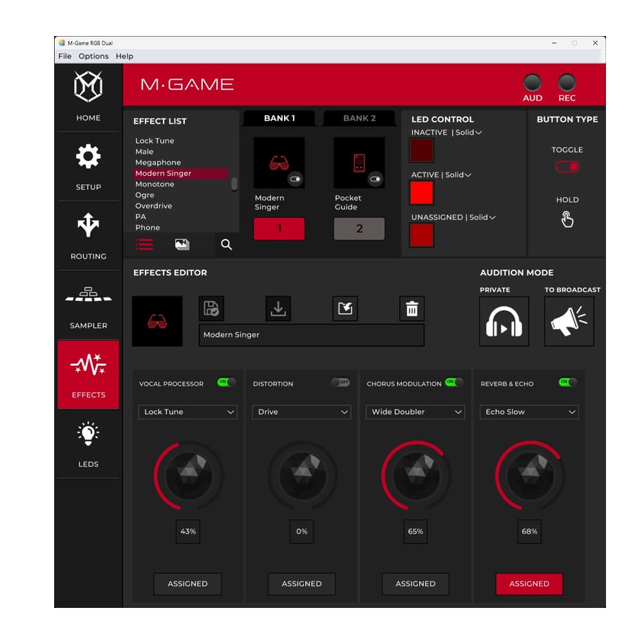Click ASSIGNED under Distortion
Screen dimensions: 644x644
pos(301,583)
